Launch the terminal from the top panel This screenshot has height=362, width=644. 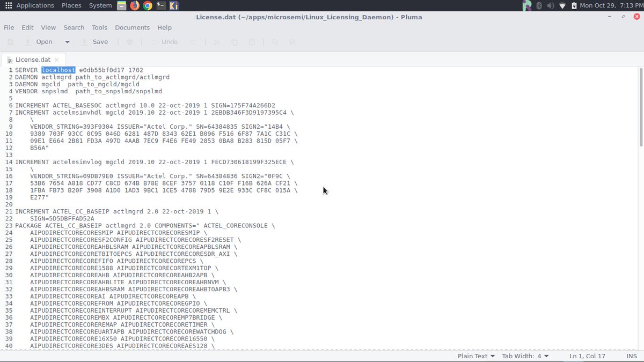[160, 5]
